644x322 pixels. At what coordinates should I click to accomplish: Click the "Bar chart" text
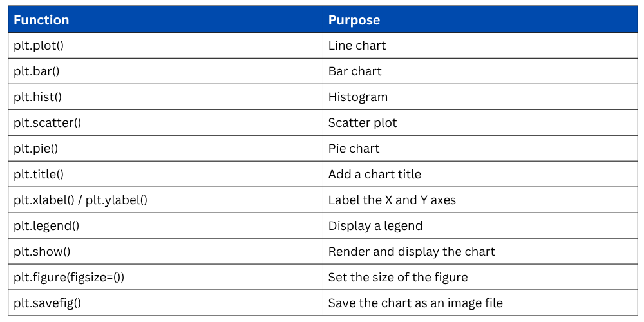click(x=355, y=71)
